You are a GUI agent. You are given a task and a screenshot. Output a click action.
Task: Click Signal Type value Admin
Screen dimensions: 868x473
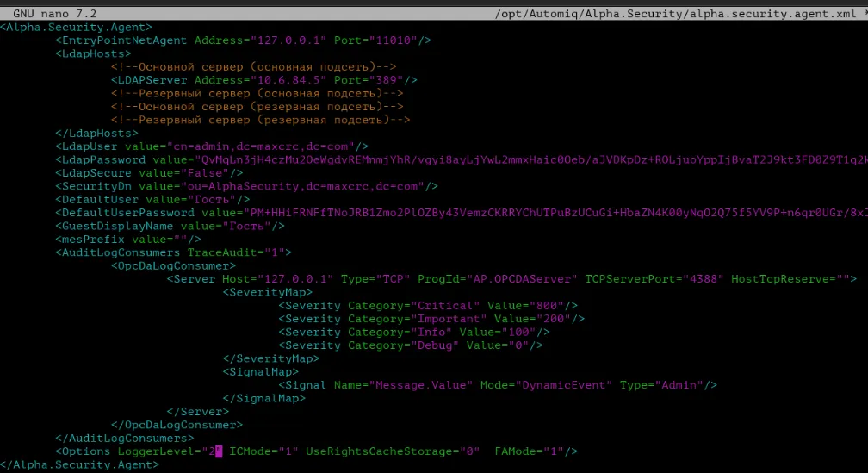[x=679, y=386]
